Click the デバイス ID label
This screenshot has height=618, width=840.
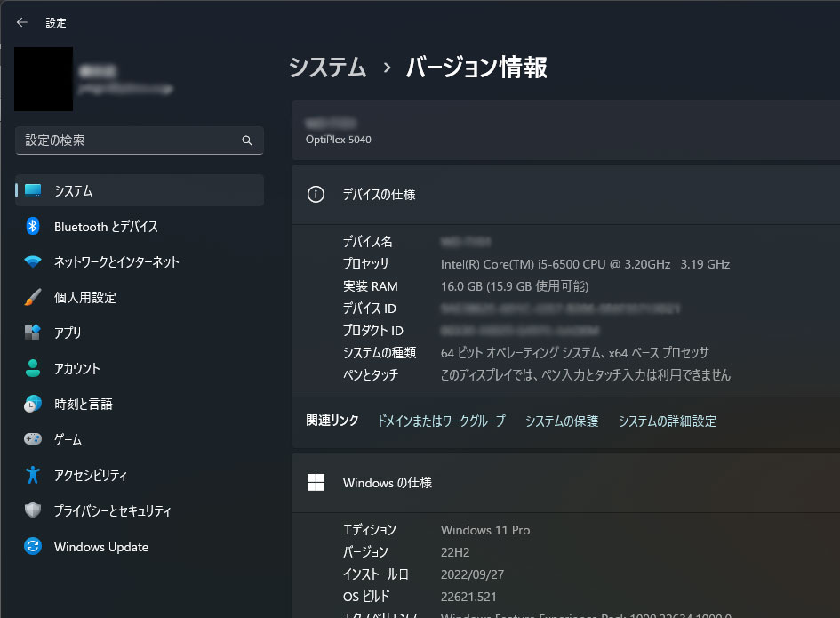pyautogui.click(x=370, y=309)
